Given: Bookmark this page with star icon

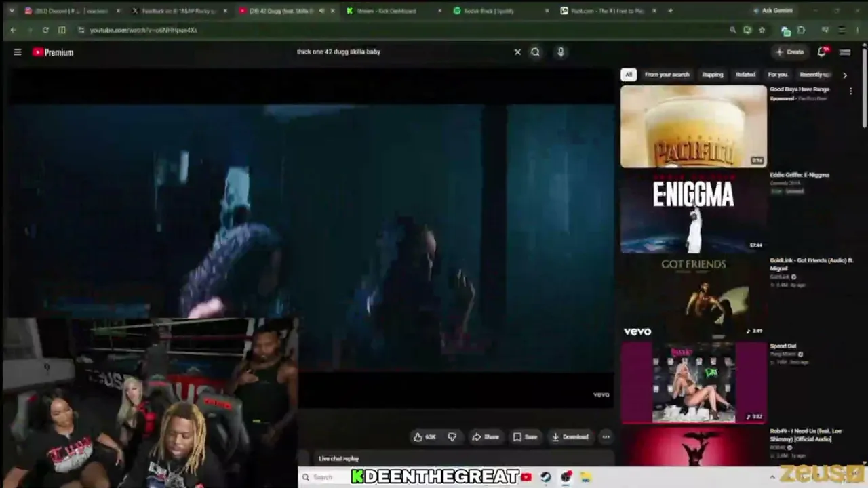Looking at the screenshot, I should (x=762, y=30).
